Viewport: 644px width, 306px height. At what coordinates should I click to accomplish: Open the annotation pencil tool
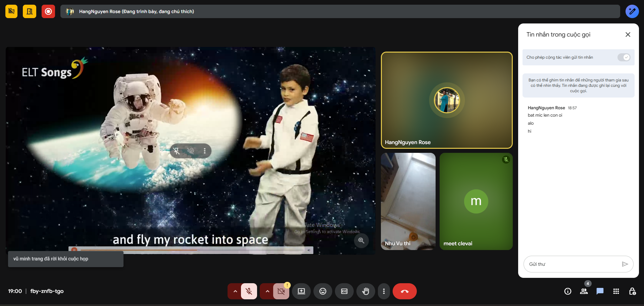pos(632,11)
